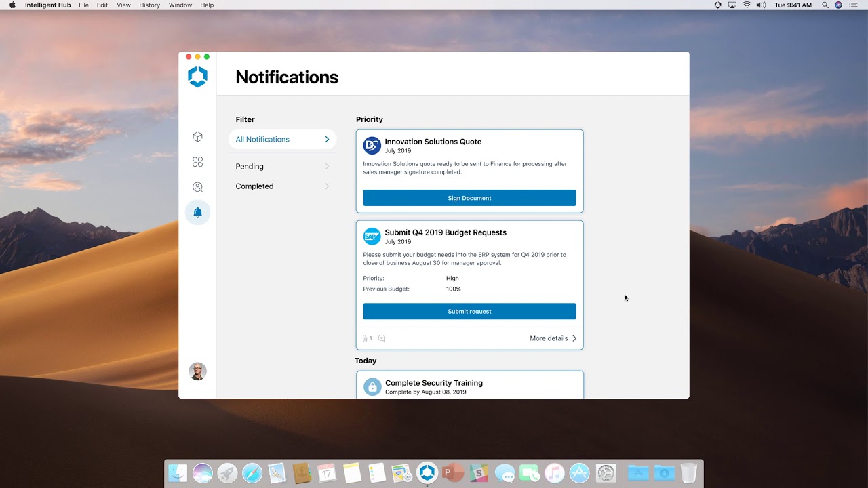Screen dimensions: 868x488
Task: Expand the All Notifications filter
Action: pos(282,139)
